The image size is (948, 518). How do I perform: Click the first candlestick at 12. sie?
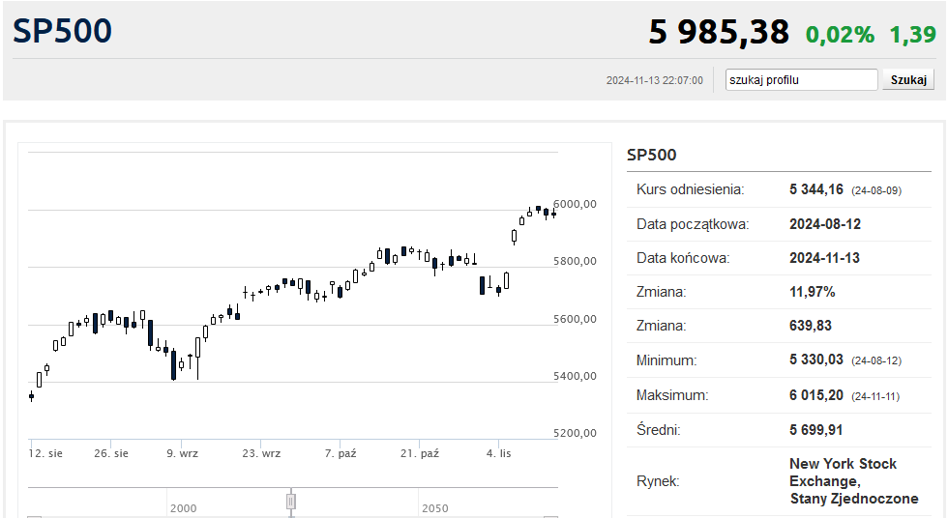[32, 397]
